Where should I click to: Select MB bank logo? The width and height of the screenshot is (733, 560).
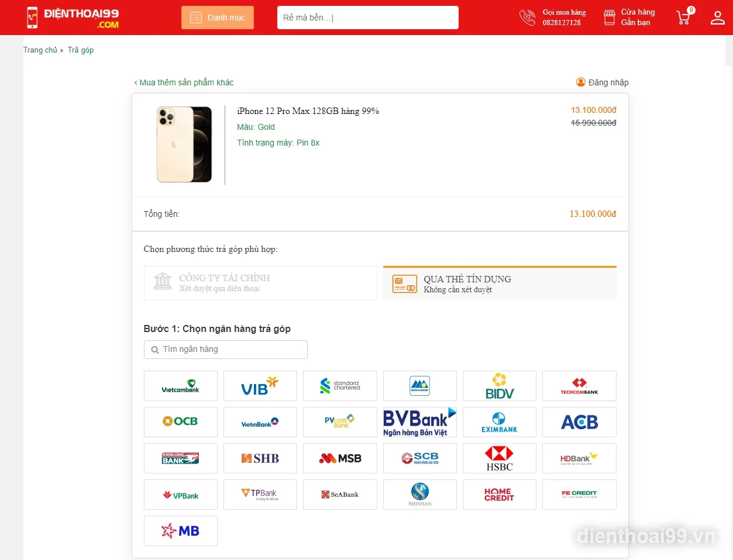(x=180, y=531)
